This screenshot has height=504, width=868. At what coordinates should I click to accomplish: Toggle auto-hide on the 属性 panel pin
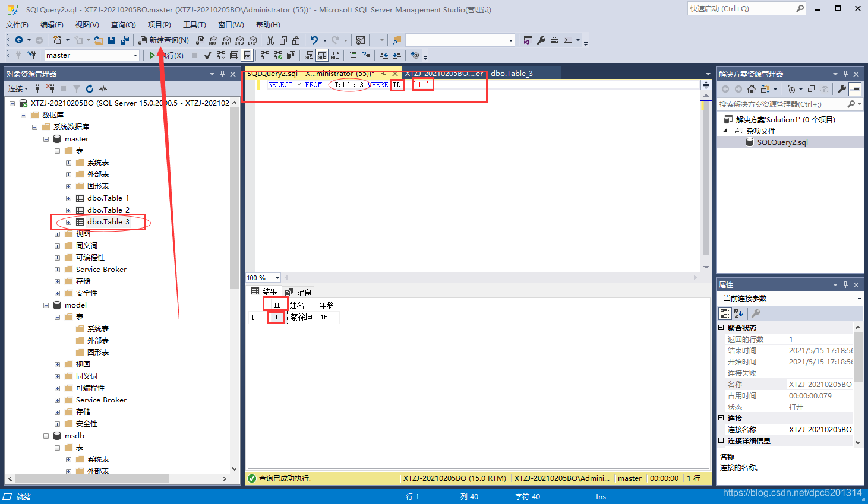(x=846, y=284)
